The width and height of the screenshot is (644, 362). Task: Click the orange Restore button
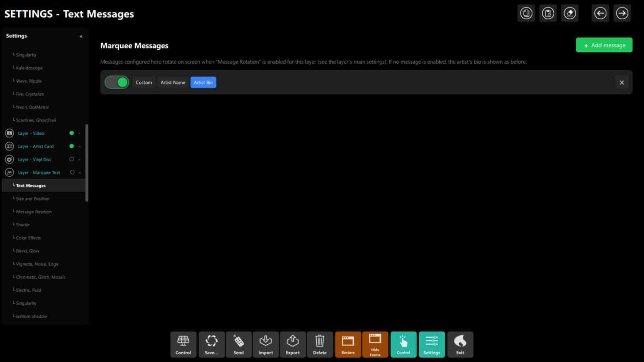[x=348, y=344]
